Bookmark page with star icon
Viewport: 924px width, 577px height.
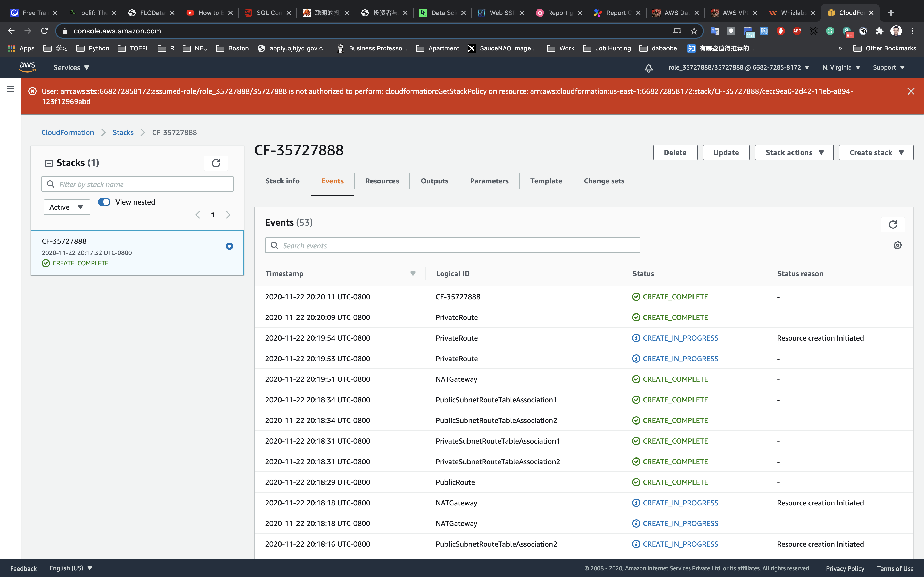click(694, 31)
